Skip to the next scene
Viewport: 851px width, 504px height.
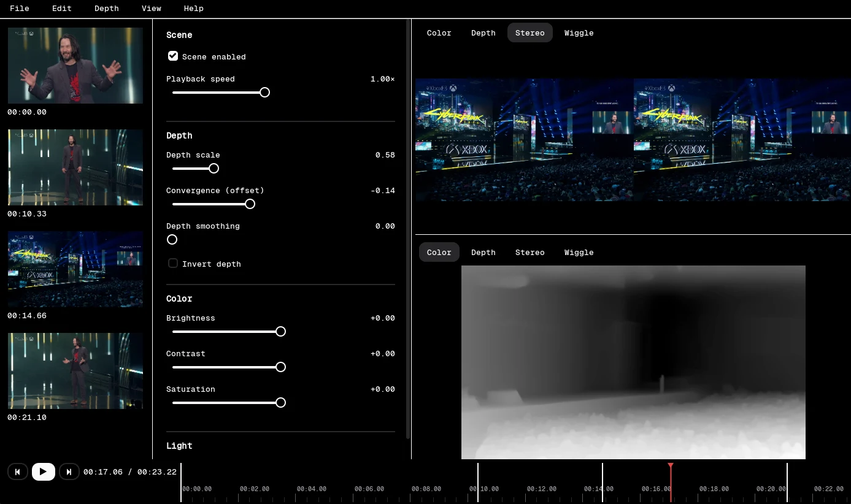(x=69, y=472)
